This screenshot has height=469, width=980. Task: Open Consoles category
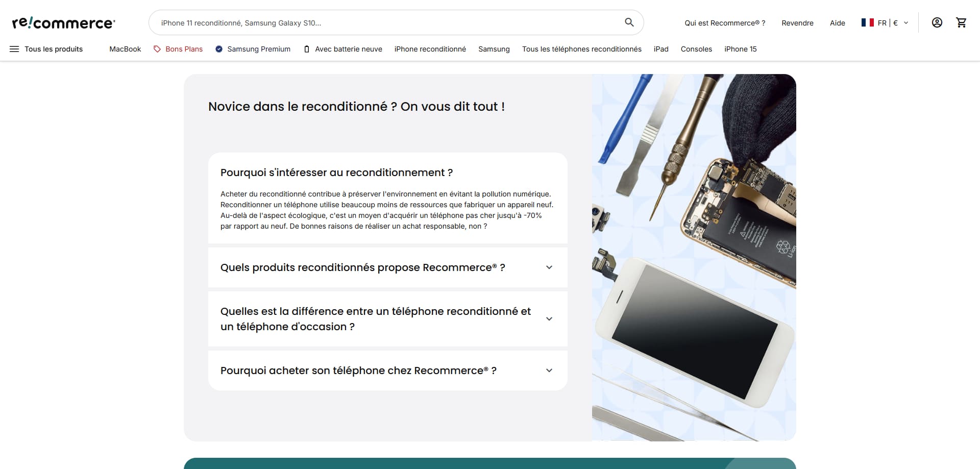pos(696,49)
